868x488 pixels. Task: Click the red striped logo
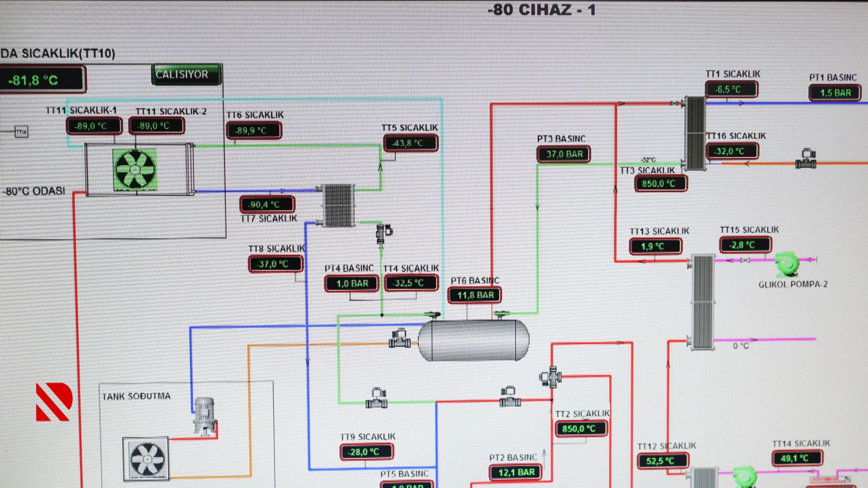click(54, 402)
